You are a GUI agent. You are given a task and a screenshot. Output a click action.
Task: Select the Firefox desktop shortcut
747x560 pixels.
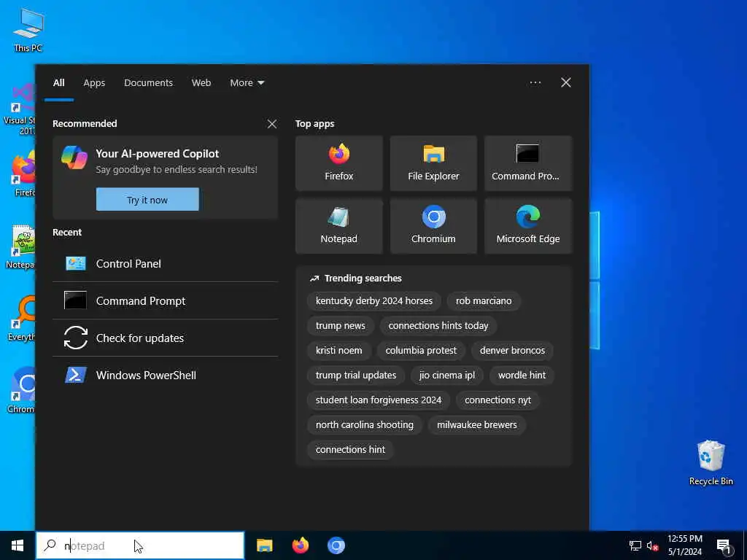pos(23,174)
